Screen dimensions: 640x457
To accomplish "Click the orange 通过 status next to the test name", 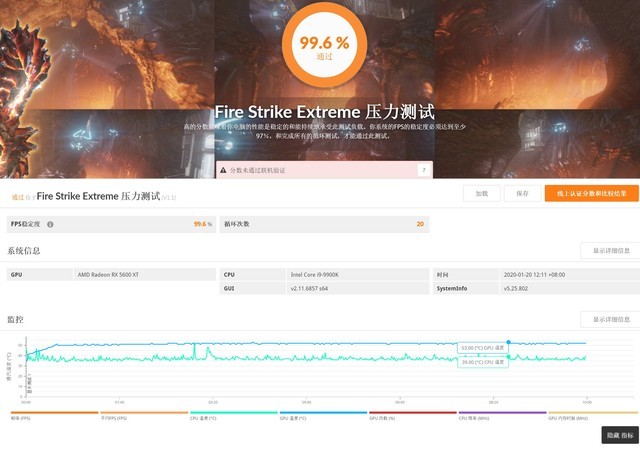I will 18,197.
